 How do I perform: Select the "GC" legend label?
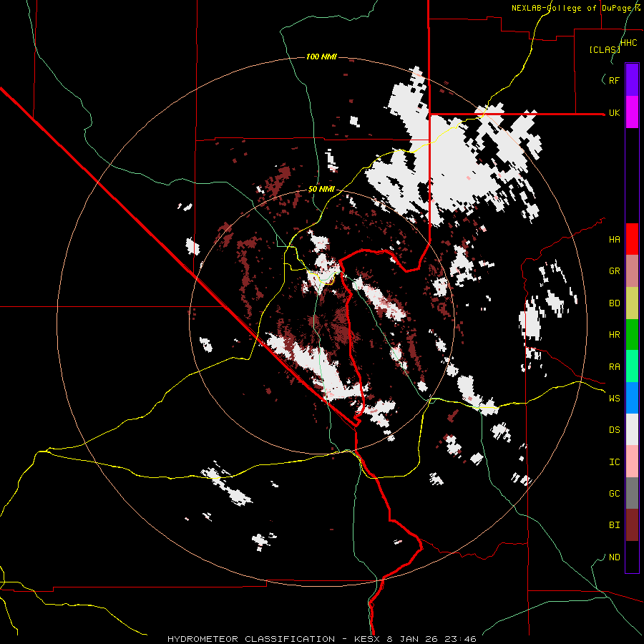pos(614,494)
